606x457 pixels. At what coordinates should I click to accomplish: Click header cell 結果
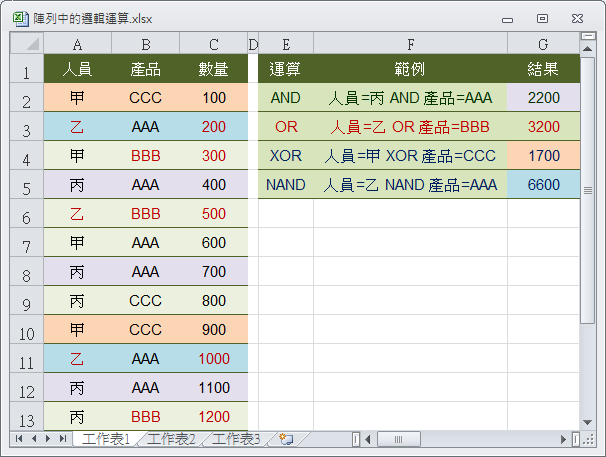543,69
